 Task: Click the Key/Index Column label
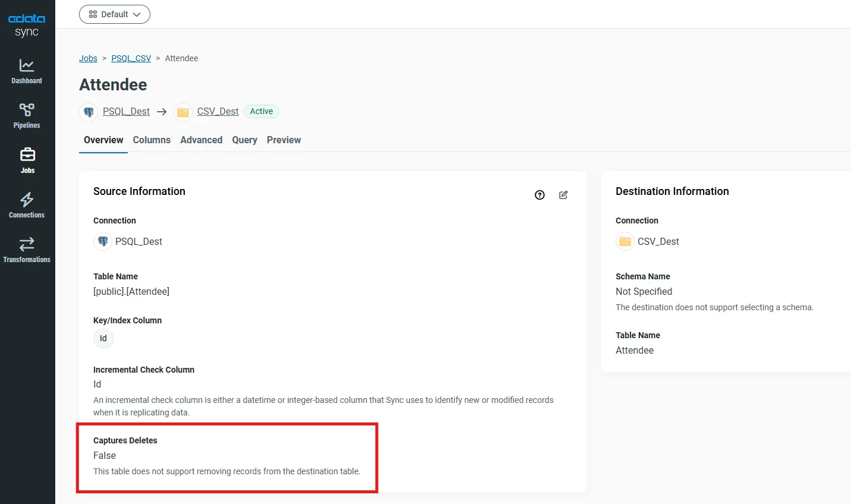[127, 320]
